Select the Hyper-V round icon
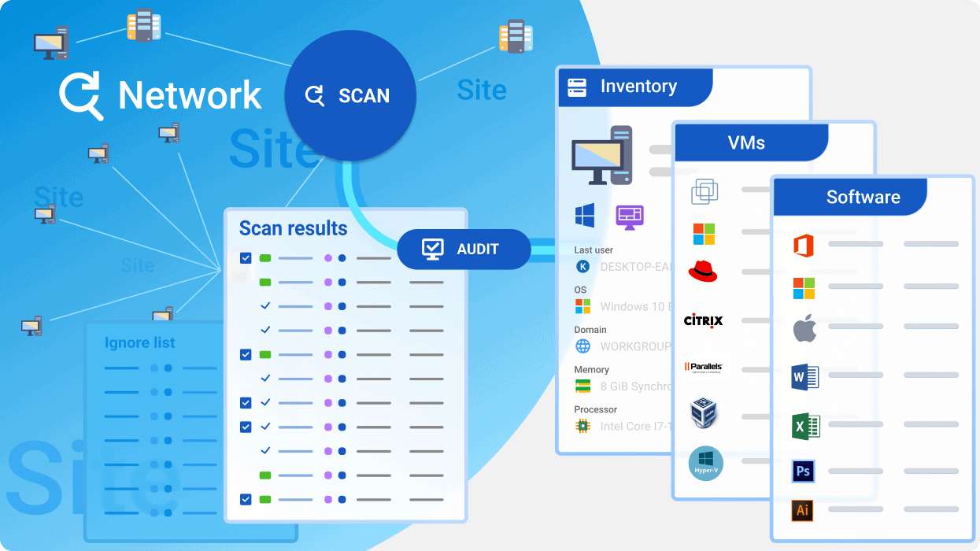This screenshot has height=551, width=980. [704, 463]
